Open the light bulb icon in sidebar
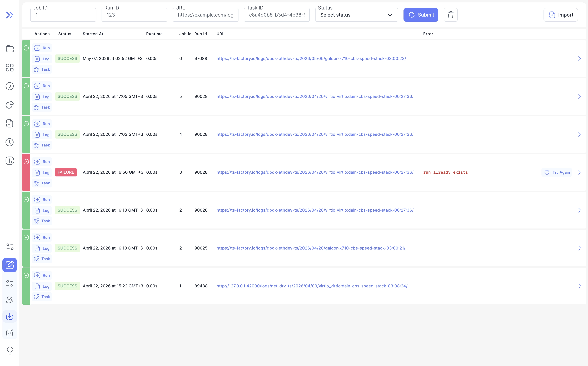The width and height of the screenshot is (588, 366). click(x=10, y=350)
